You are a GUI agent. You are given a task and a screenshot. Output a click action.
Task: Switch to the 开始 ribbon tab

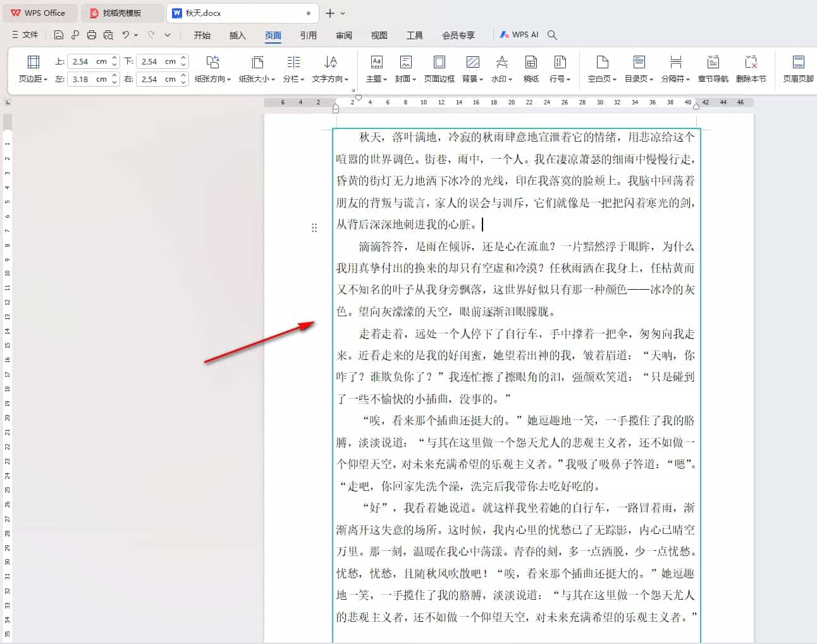coord(202,35)
